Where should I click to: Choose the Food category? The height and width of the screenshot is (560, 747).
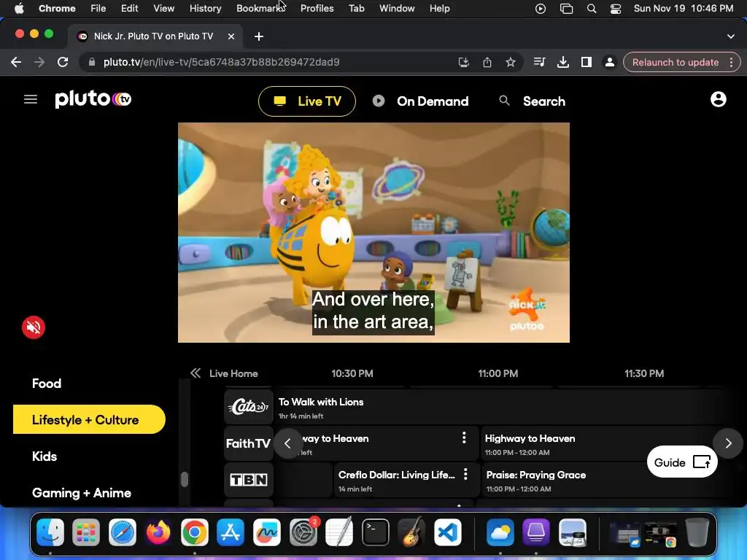point(47,384)
